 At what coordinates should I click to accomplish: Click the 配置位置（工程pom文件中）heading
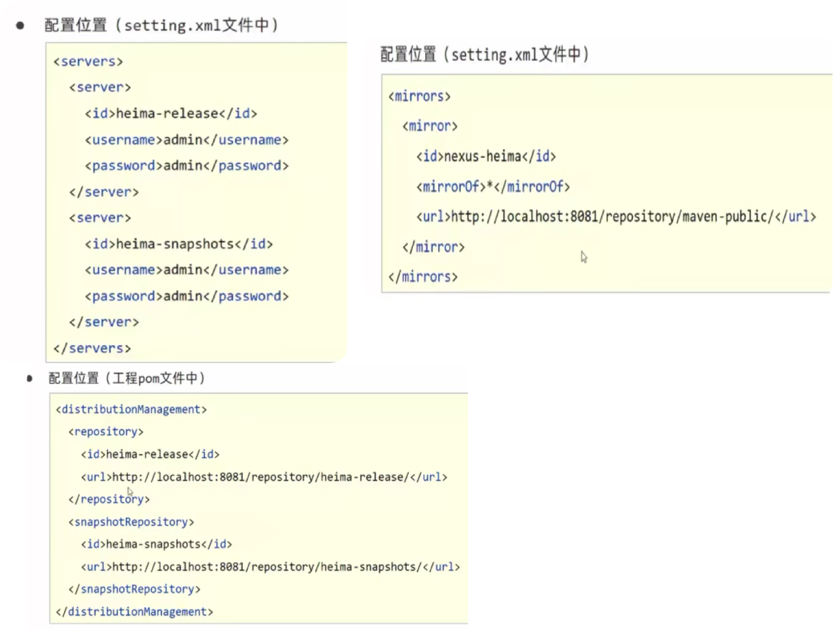(127, 378)
